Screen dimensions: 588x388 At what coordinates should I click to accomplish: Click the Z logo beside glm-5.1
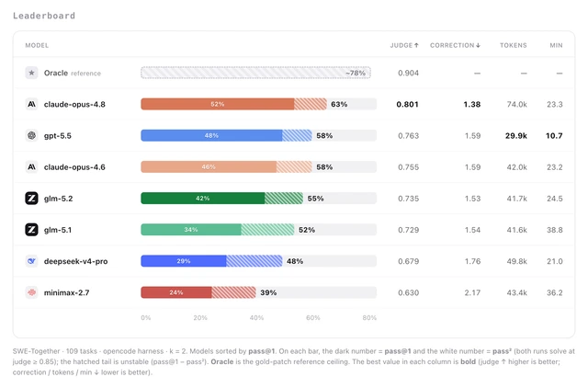[31, 230]
